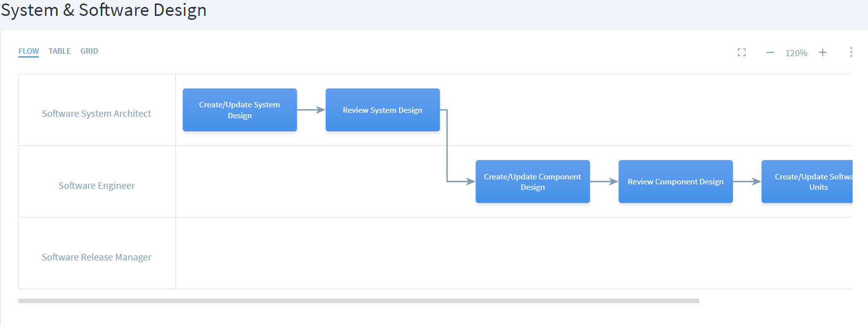Click the horizontal scrollbar below the diagram
868x325 pixels.
tap(358, 301)
